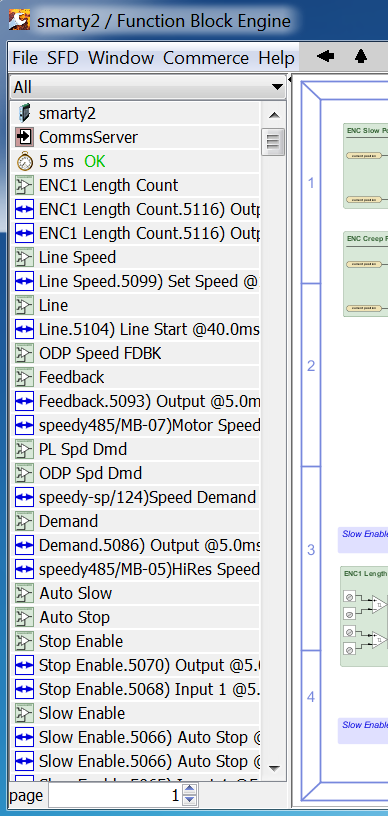Select the blue icon of speedy485/MB-07)Motor Speed

tap(24, 425)
